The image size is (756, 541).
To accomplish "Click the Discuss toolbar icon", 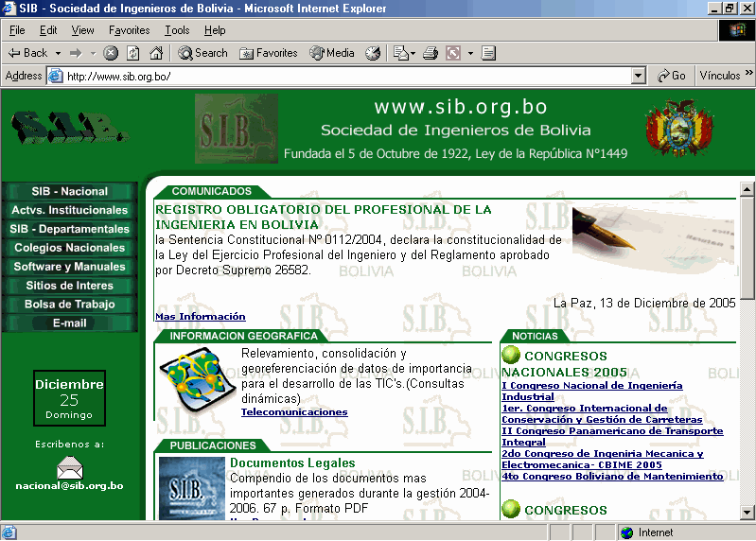I will point(488,53).
